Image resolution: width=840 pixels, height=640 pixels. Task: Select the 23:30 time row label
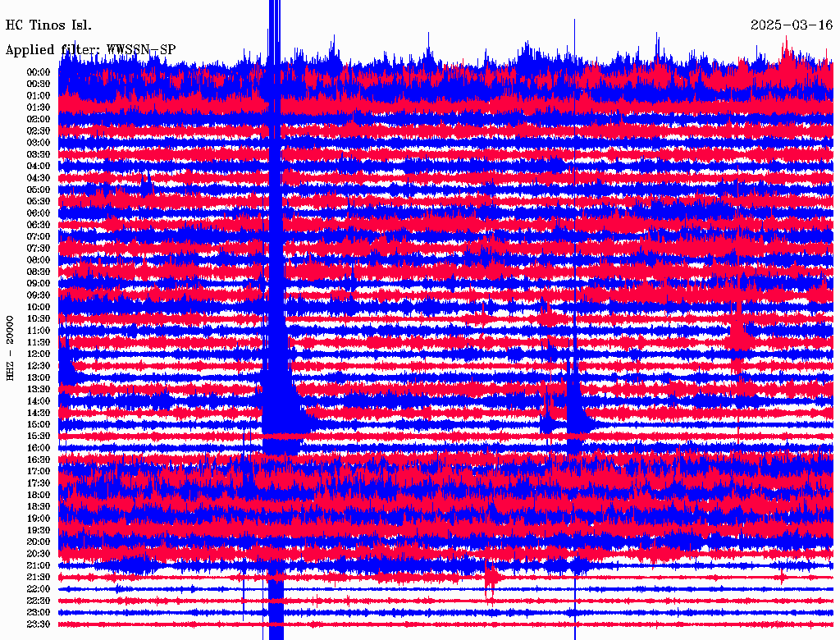pyautogui.click(x=39, y=624)
